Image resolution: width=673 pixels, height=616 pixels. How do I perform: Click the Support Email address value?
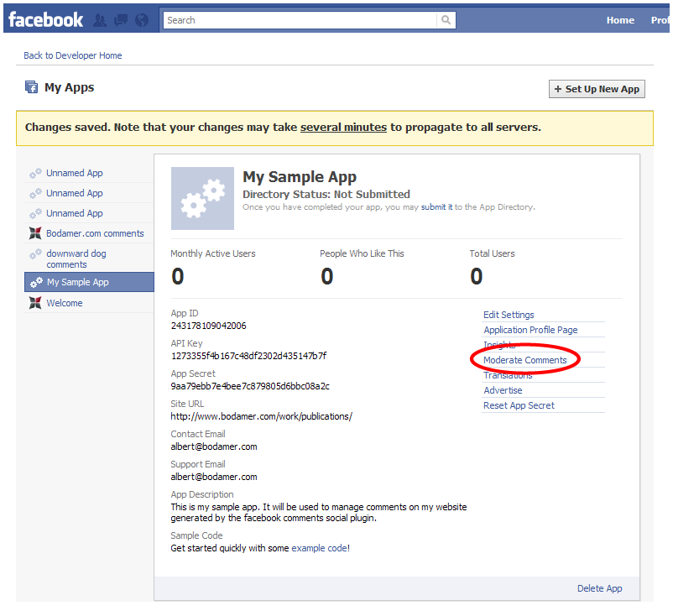(x=214, y=477)
